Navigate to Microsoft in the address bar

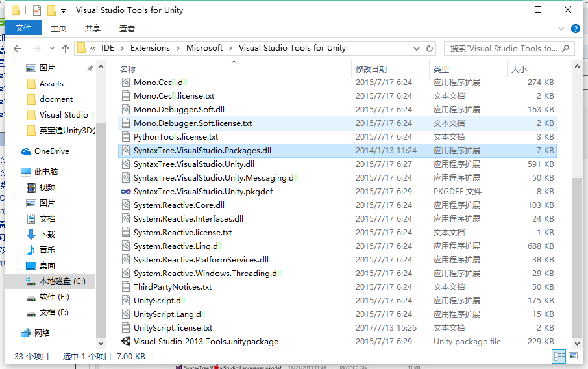click(x=204, y=48)
